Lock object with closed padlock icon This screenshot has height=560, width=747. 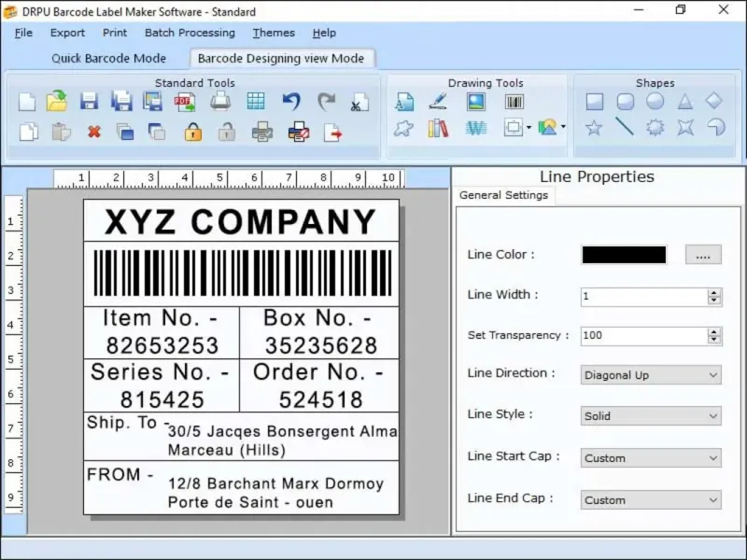193,132
